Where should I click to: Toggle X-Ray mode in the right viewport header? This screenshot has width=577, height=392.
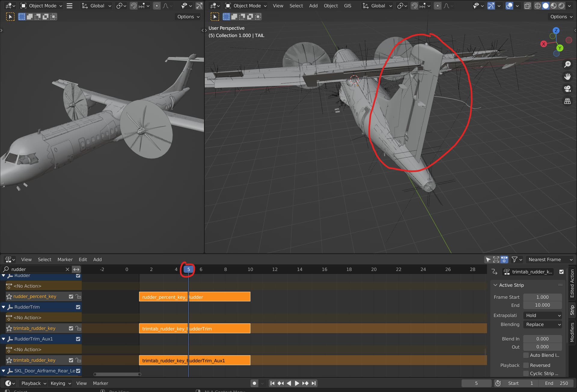pos(527,6)
